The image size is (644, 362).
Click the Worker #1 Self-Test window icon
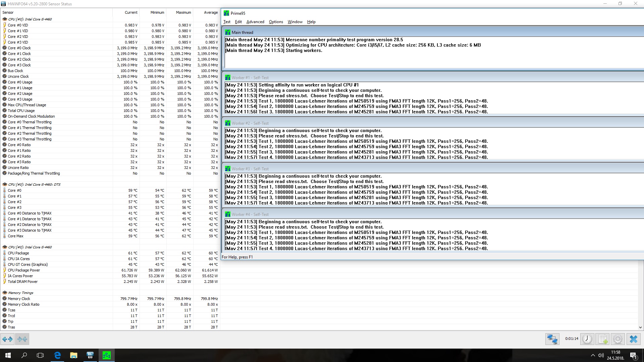point(228,77)
